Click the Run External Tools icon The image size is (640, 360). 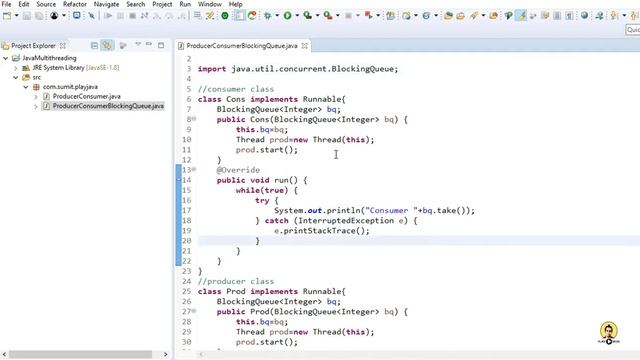(x=328, y=16)
